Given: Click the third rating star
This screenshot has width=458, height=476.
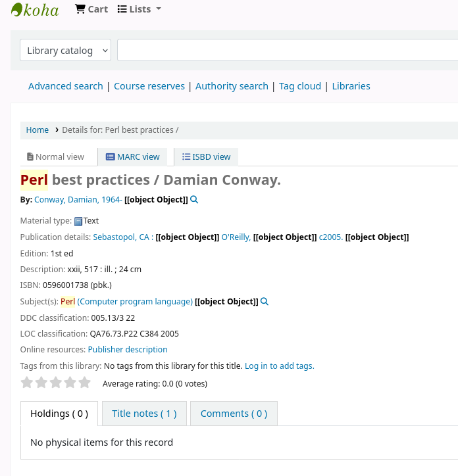Looking at the screenshot, I should (56, 383).
